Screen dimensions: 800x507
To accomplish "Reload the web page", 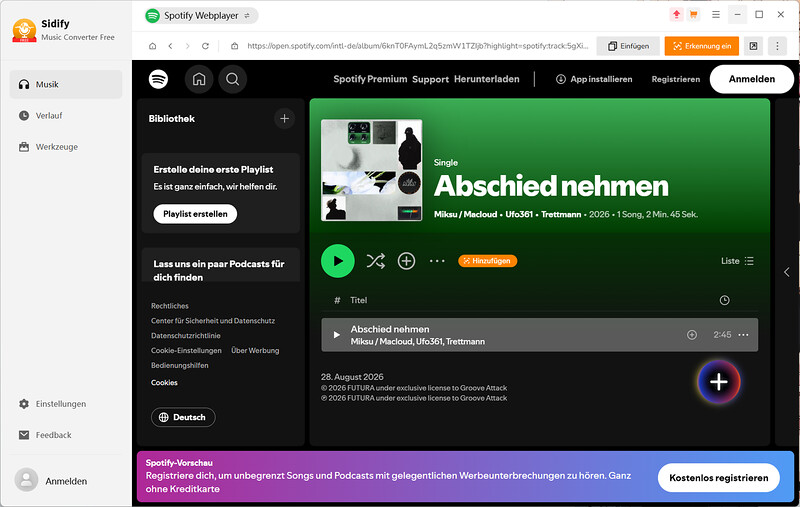I will 205,46.
